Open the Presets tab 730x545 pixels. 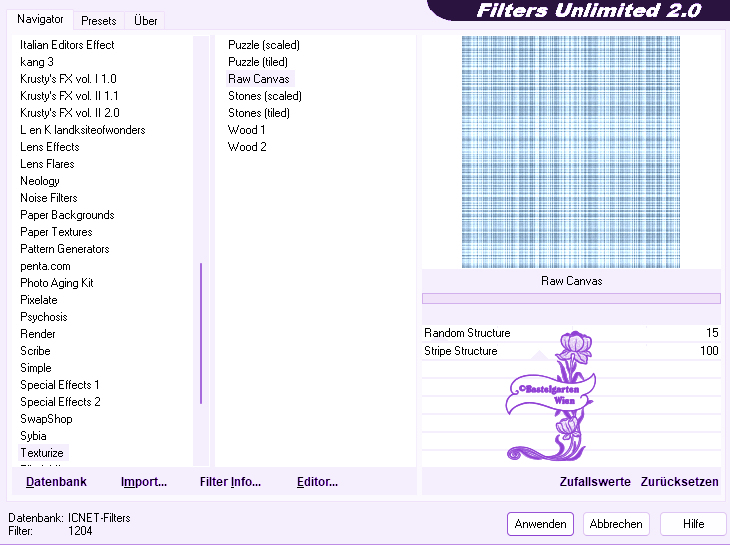coord(98,21)
